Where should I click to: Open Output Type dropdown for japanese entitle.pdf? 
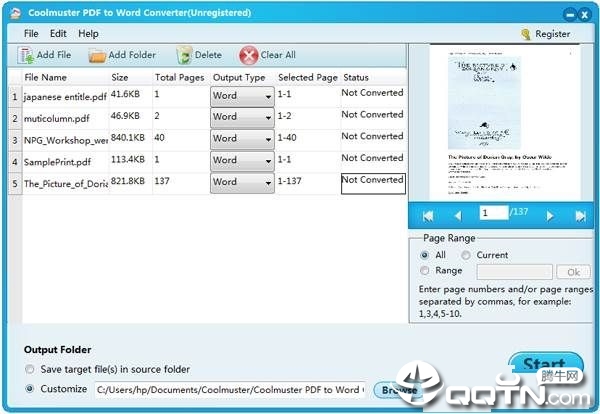[242, 96]
